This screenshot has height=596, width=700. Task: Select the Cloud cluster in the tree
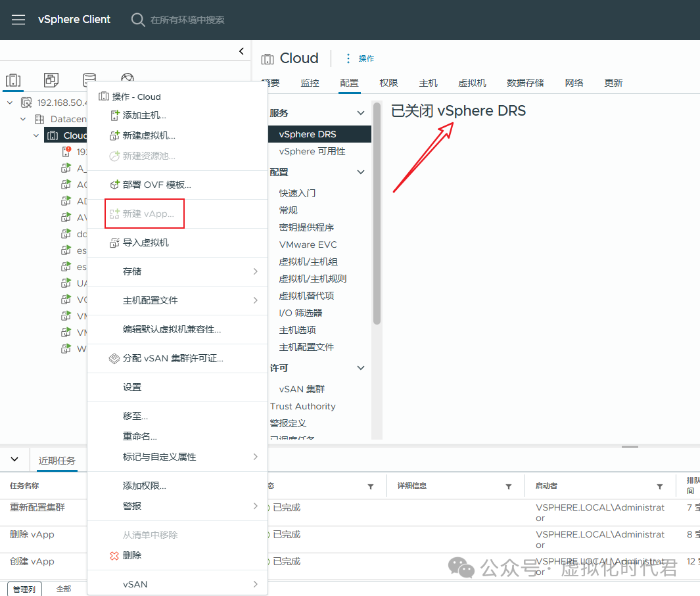pyautogui.click(x=66, y=135)
